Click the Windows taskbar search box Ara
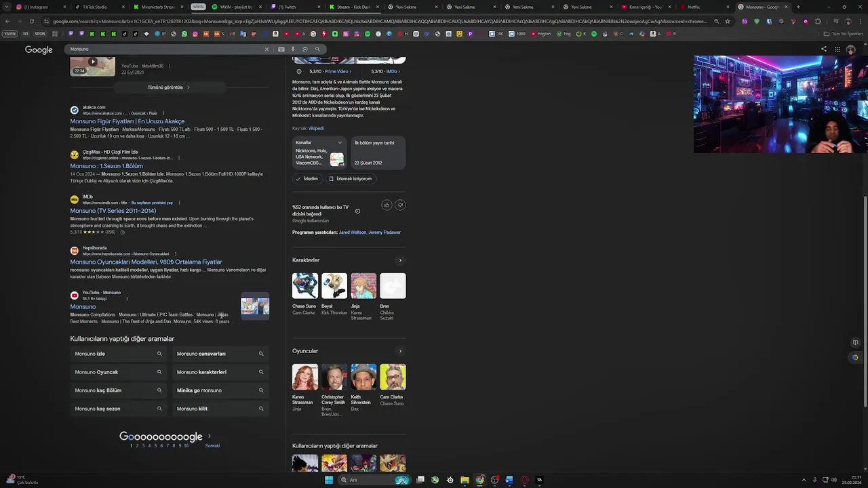The image size is (868, 488). (x=374, y=480)
